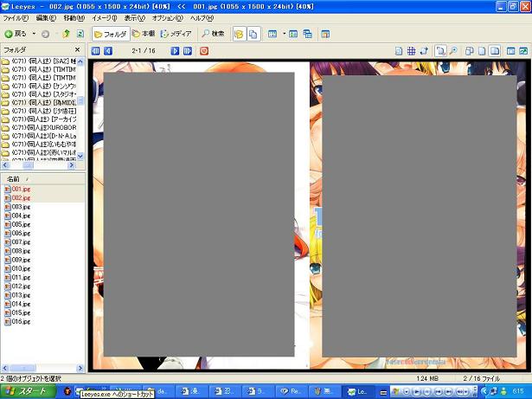Open the 検索 search tool
The width and height of the screenshot is (532, 399).
[x=213, y=34]
